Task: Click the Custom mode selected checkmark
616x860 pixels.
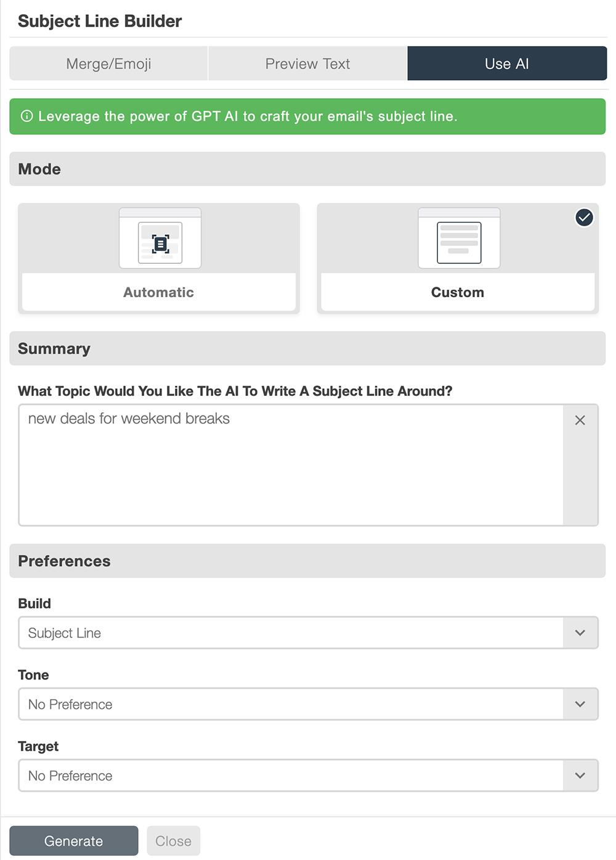Action: (x=584, y=218)
